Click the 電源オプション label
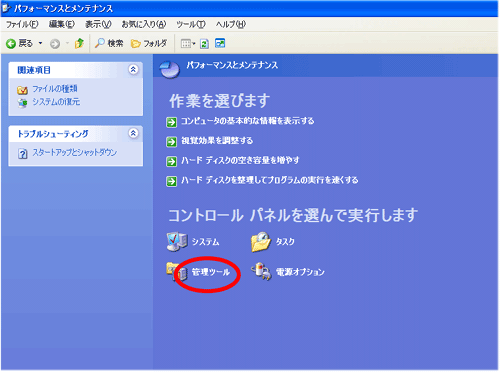The image size is (500, 372). (300, 272)
